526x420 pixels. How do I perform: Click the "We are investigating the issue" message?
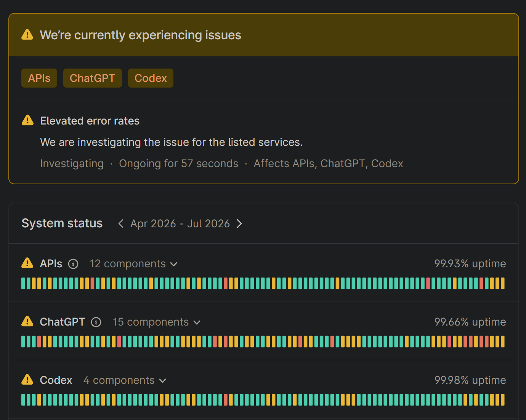tap(172, 142)
